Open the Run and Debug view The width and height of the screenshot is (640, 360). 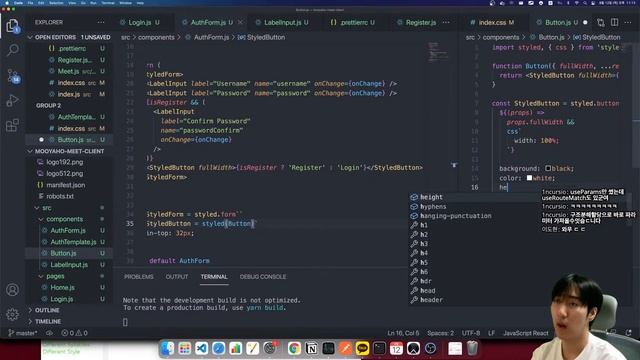click(12, 100)
